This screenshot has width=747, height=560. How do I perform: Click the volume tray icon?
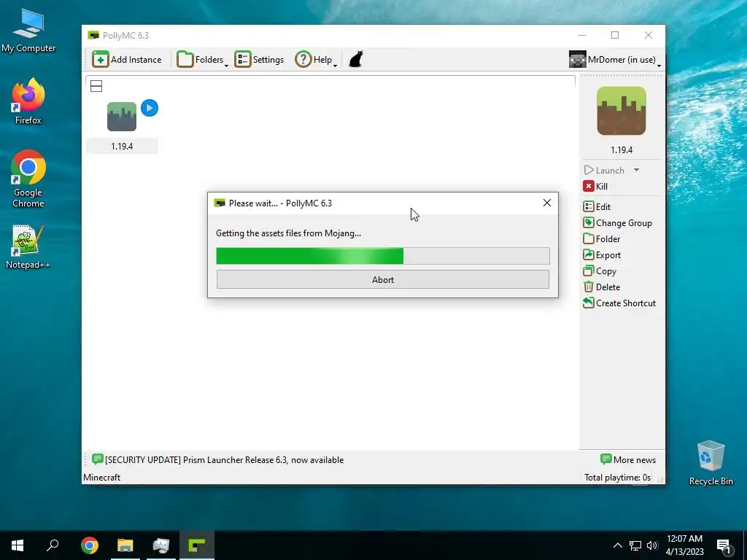[652, 545]
